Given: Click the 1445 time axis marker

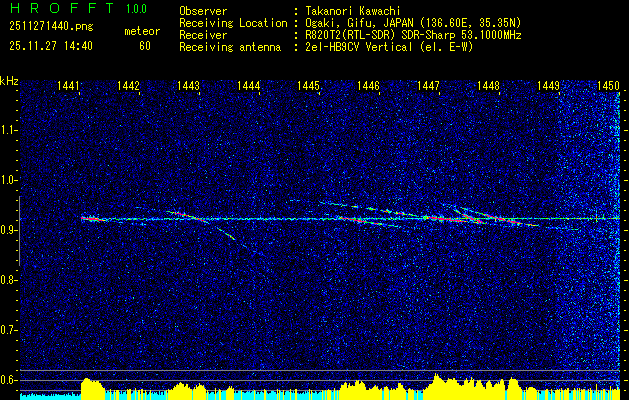Looking at the screenshot, I should 308,85.
